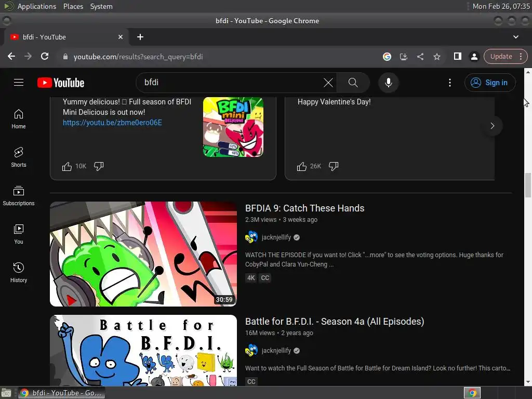Click the Battle for B.F.D.I. thumbnail
The image size is (532, 399).
coord(143,351)
